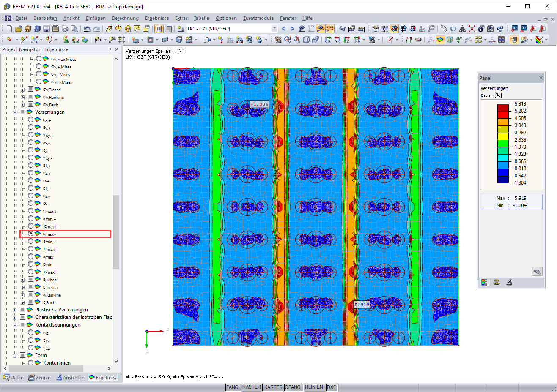Viewport: 557px width, 392px height.
Task: Open the microscope filter tab in Panel
Action: (509, 282)
